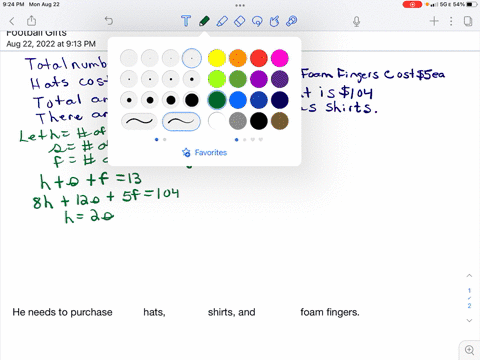This screenshot has height=360, width=480.
Task: Tap the zoom magnifier button
Action: coord(469,350)
